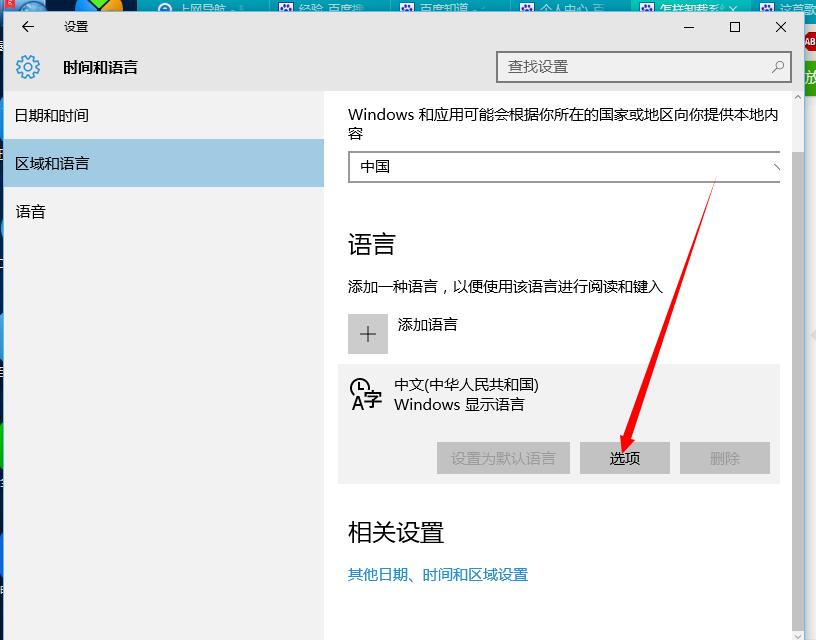Click the plus icon to add a language
The height and width of the screenshot is (640, 816).
click(368, 334)
